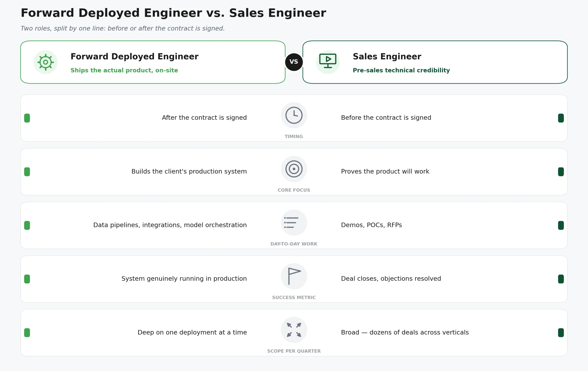This screenshot has width=588, height=371.
Task: Select the clock icon above TIMING
Action: 294,115
